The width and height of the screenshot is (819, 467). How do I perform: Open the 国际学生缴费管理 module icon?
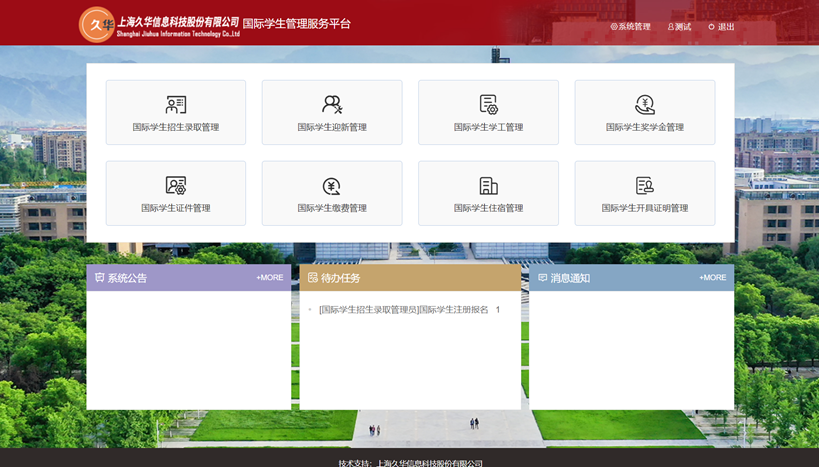tap(332, 186)
